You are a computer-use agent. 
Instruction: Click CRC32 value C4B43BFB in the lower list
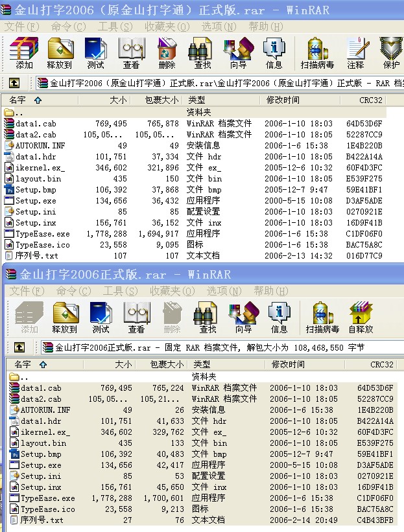[x=375, y=520]
